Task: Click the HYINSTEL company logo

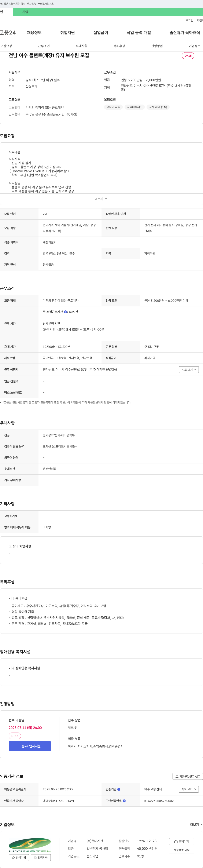Action: [x=30, y=845]
